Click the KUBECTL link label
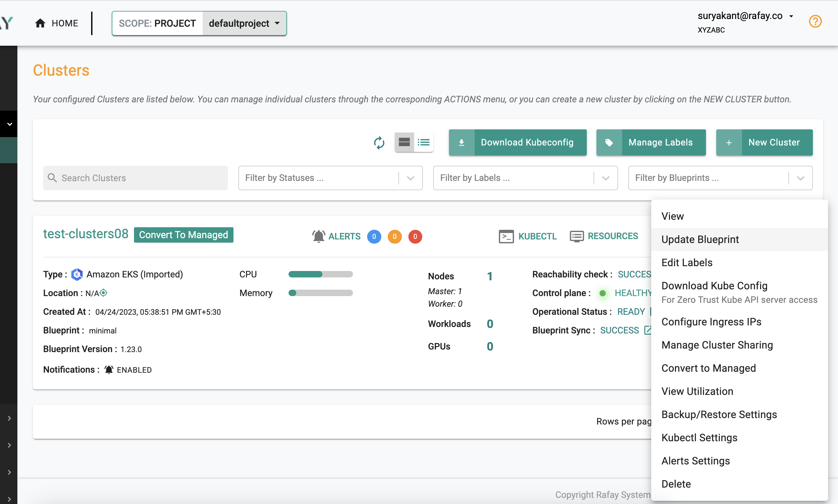 point(537,236)
